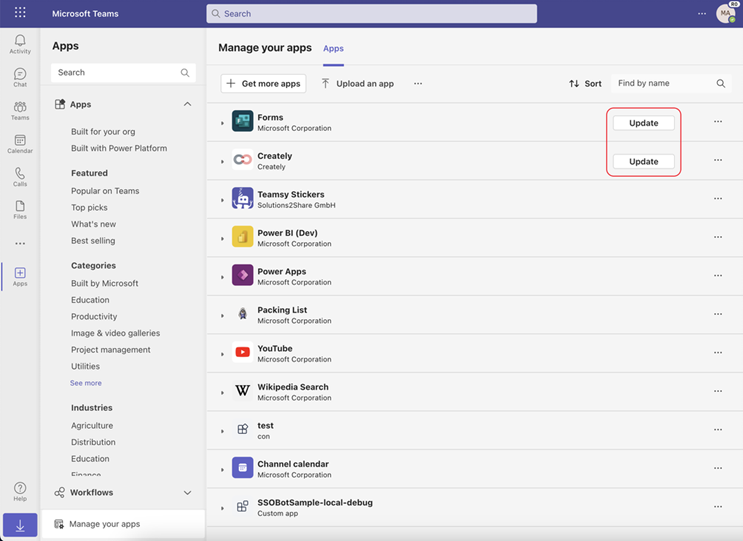743x541 pixels.
Task: Focus the Apps sidebar Search field
Action: 123,72
